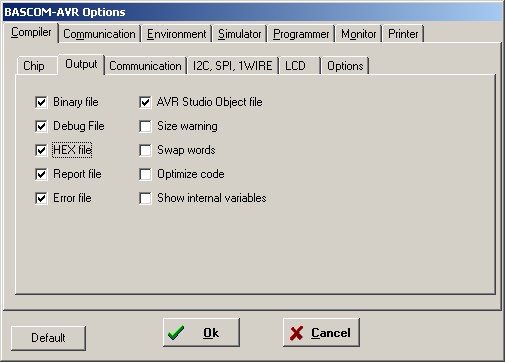The width and height of the screenshot is (505, 362).
Task: Select the Output sub-tab
Action: tap(81, 64)
